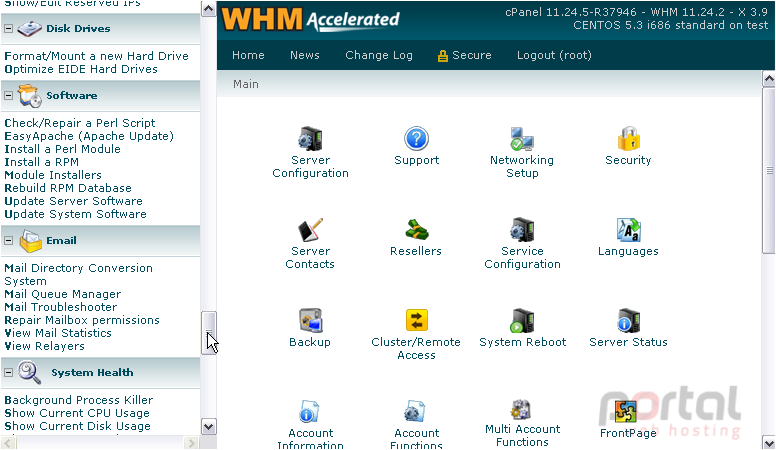Open Show Current Disk Usage link
776x450 pixels.
[x=77, y=426]
